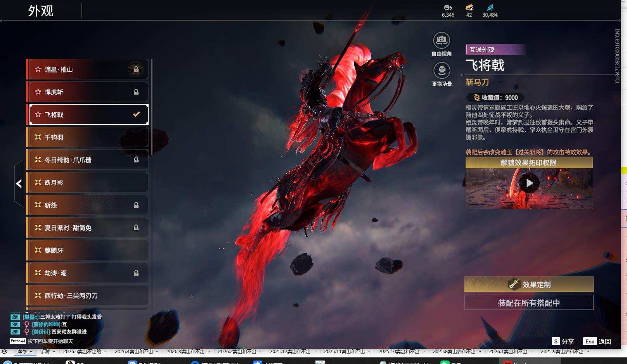This screenshot has width=627, height=364.
Task: Open the 2026.5卖出不出的 sheet tab
Action: 82,352
